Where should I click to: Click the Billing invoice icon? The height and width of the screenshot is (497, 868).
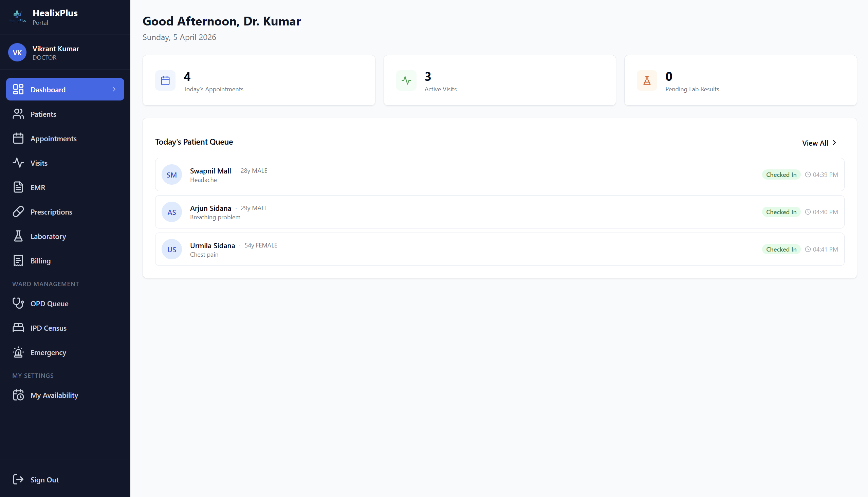(x=18, y=260)
